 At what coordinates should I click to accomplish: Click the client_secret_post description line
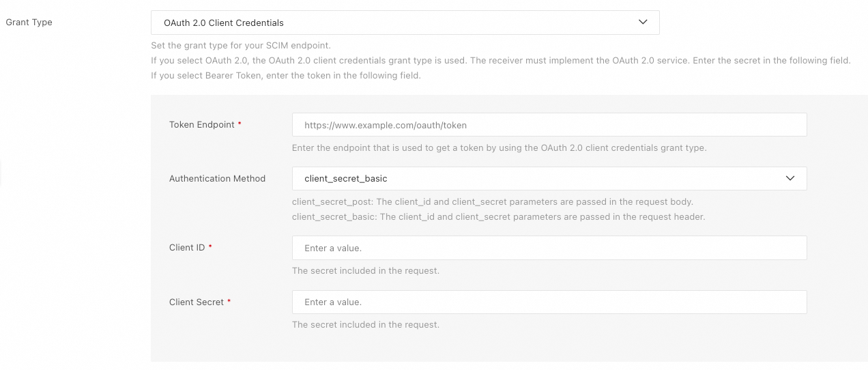tap(492, 202)
